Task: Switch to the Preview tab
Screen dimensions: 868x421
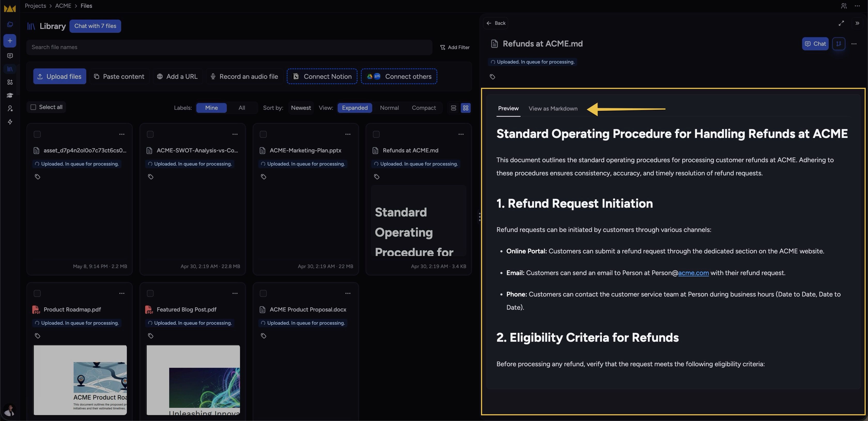Action: point(508,108)
